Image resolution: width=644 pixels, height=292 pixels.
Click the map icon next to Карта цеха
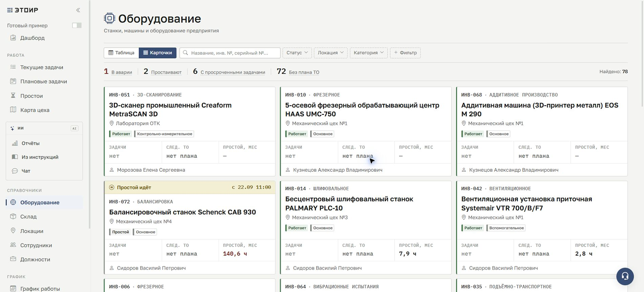[x=13, y=110]
